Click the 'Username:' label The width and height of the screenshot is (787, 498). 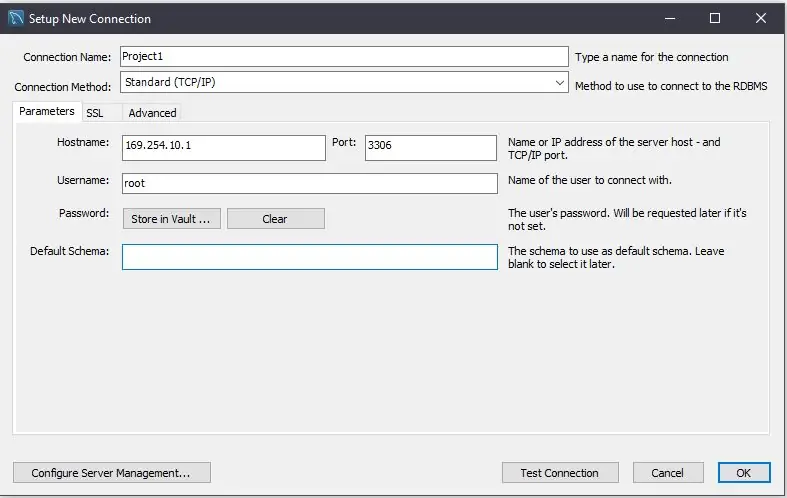tap(83, 180)
